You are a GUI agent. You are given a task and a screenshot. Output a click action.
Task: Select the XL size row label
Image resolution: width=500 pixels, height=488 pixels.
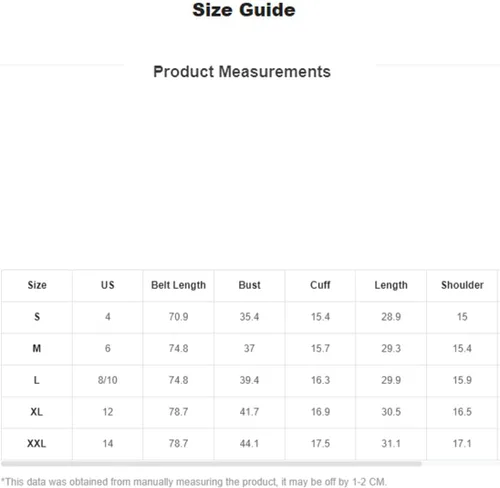click(x=37, y=412)
